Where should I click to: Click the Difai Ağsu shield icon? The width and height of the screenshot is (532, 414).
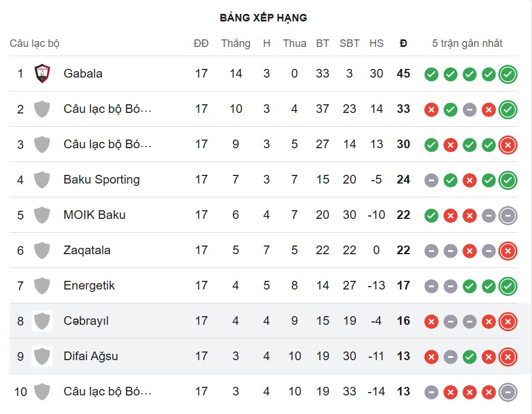click(x=41, y=357)
